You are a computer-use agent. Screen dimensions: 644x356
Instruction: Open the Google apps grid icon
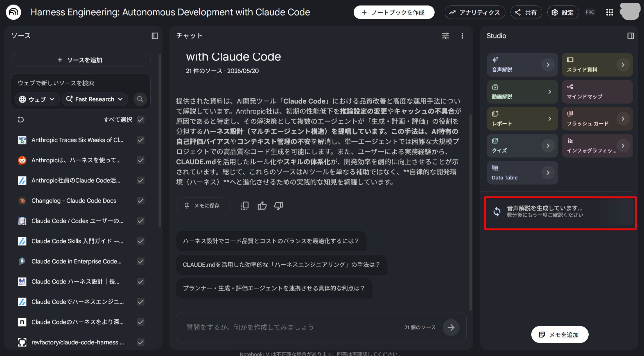tap(609, 12)
